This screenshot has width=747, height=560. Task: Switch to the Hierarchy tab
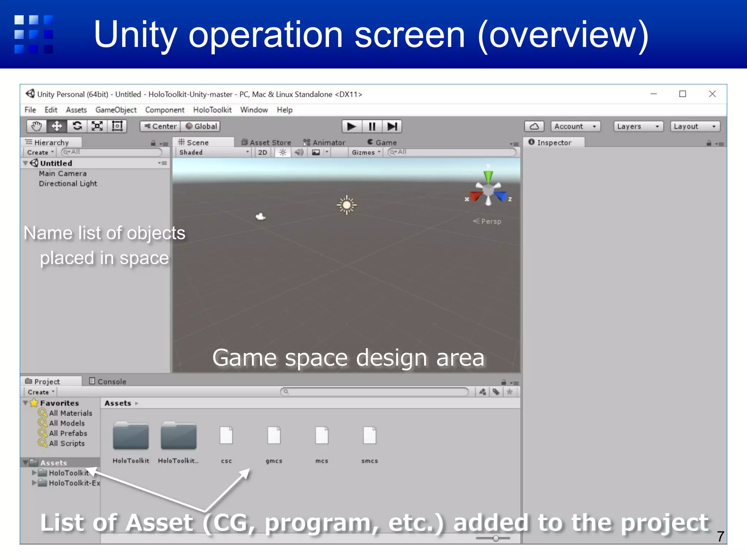click(51, 143)
